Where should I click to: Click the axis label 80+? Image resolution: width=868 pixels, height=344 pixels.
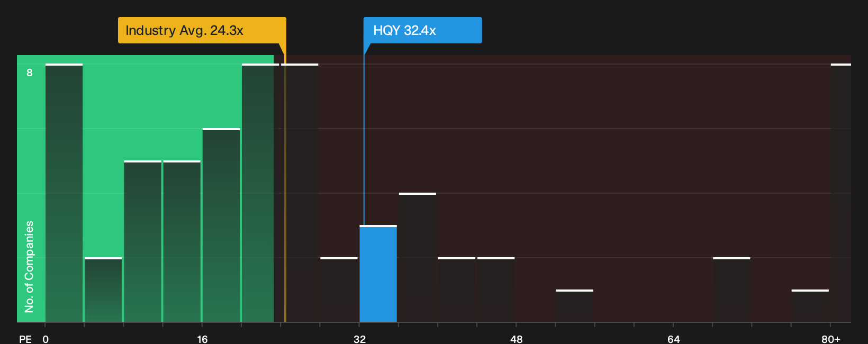pos(830,339)
